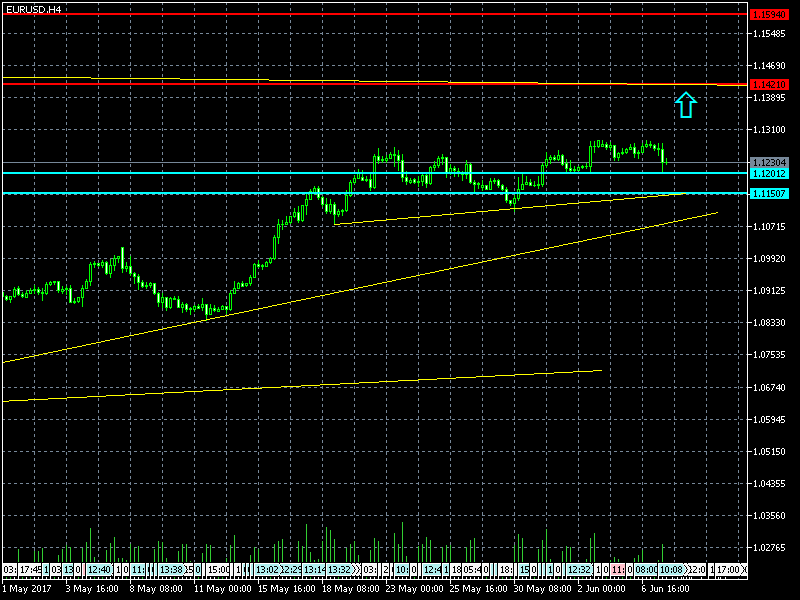The height and width of the screenshot is (600, 800).
Task: Click the 1.15485 price scale value
Action: (769, 34)
